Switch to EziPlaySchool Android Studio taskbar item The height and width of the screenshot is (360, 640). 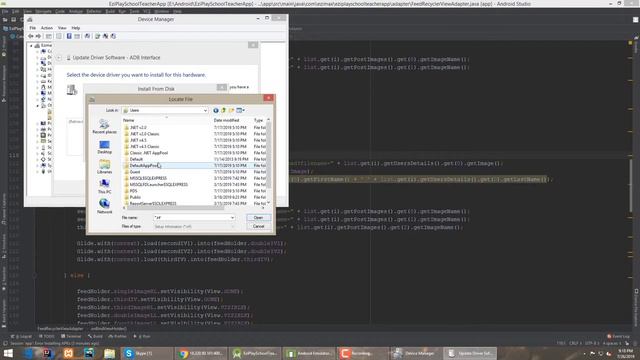pyautogui.click(x=256, y=353)
